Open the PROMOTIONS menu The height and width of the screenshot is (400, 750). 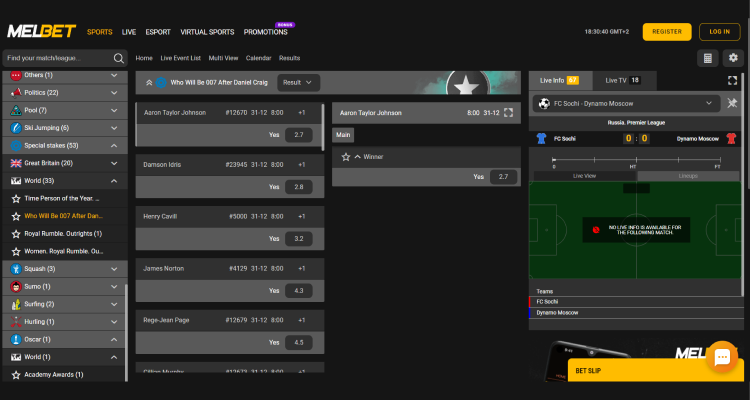[265, 32]
